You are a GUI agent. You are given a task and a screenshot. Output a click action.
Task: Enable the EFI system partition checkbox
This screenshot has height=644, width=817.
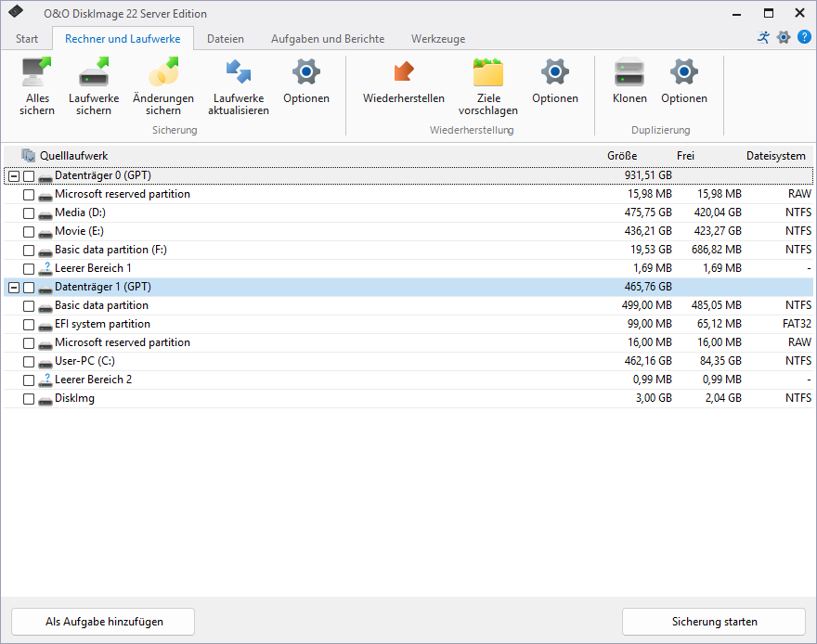[x=29, y=325]
